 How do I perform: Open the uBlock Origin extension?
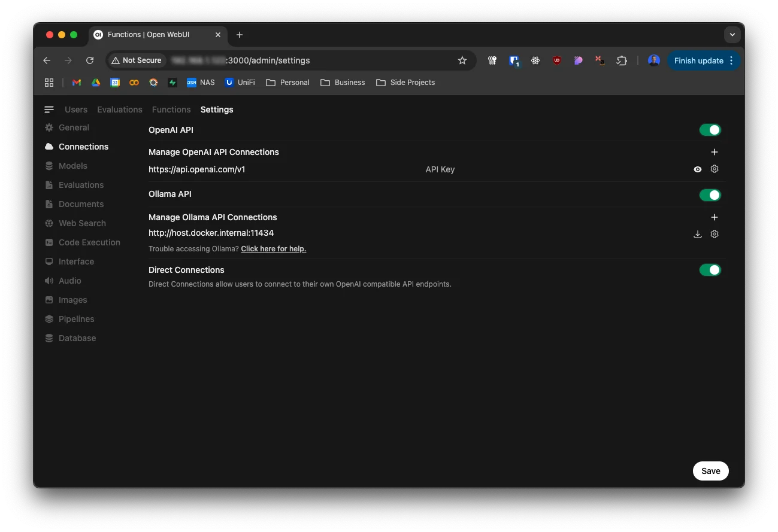pos(557,60)
